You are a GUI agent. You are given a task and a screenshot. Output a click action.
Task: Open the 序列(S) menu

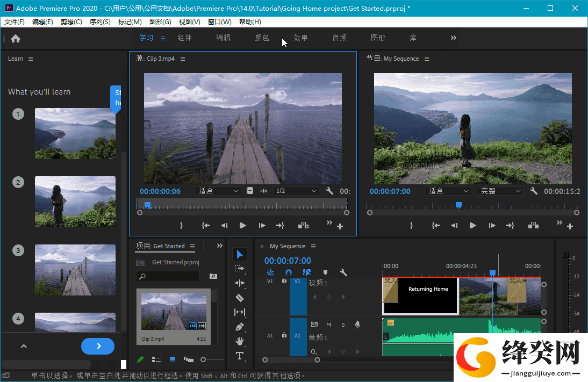click(x=100, y=21)
